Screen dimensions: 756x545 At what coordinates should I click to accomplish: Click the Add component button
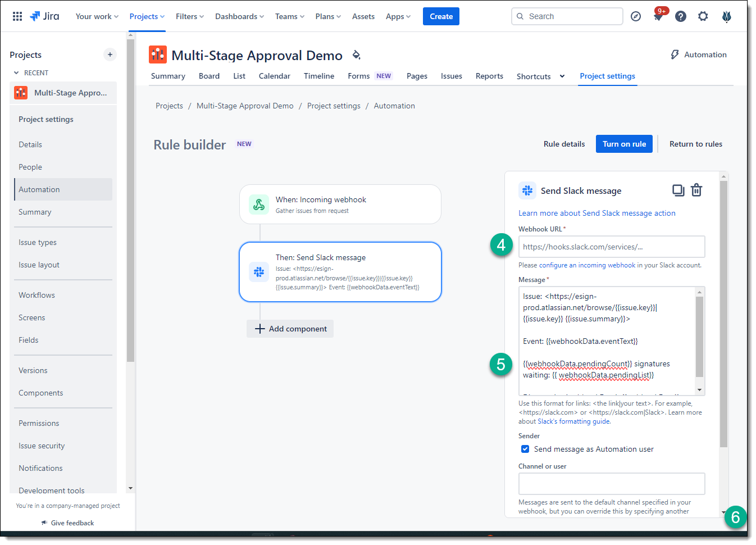290,329
